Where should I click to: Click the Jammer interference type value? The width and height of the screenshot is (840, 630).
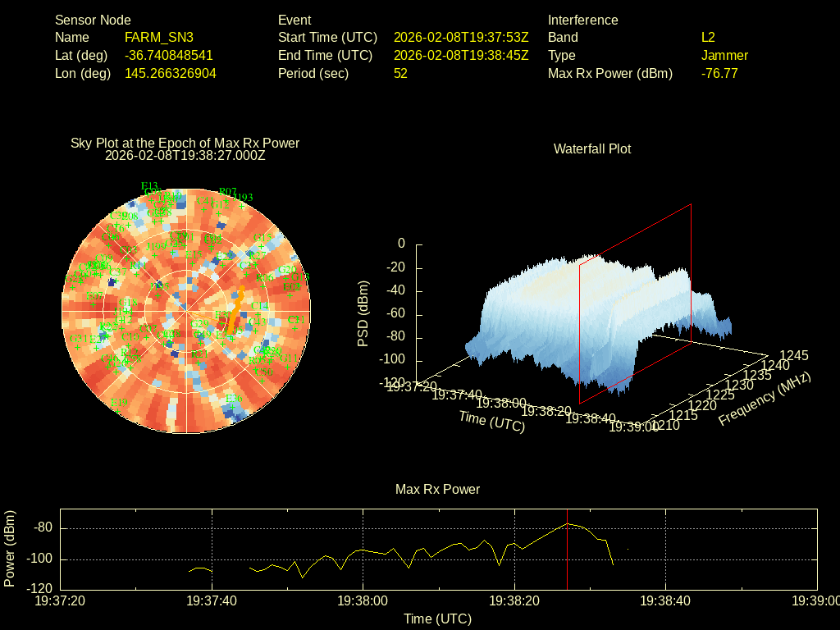tap(724, 55)
